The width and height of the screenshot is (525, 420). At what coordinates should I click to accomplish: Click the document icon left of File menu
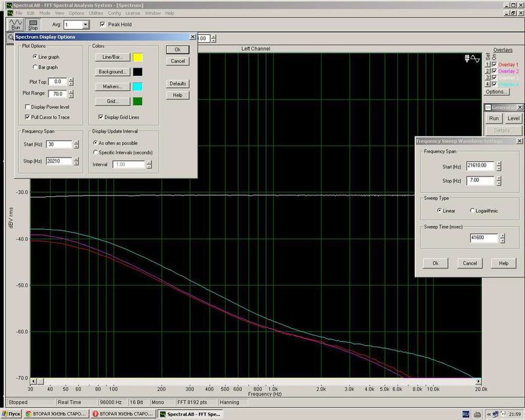coord(10,13)
